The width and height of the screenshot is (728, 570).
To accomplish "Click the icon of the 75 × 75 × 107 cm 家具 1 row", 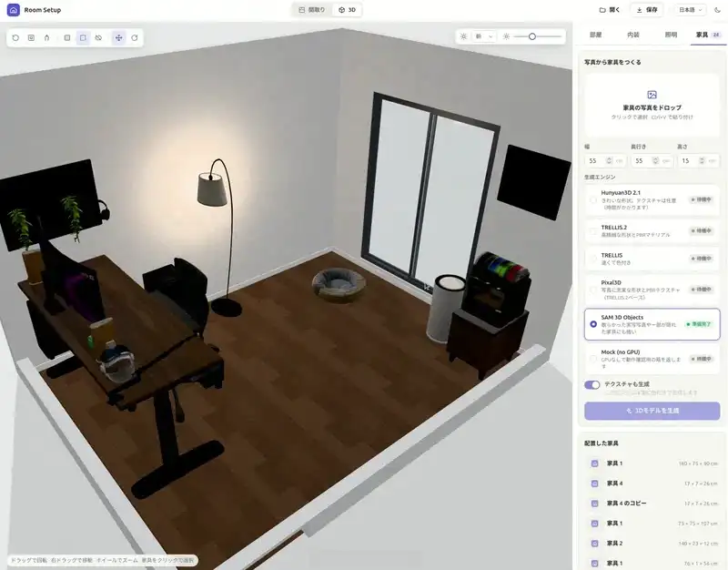I will (594, 523).
